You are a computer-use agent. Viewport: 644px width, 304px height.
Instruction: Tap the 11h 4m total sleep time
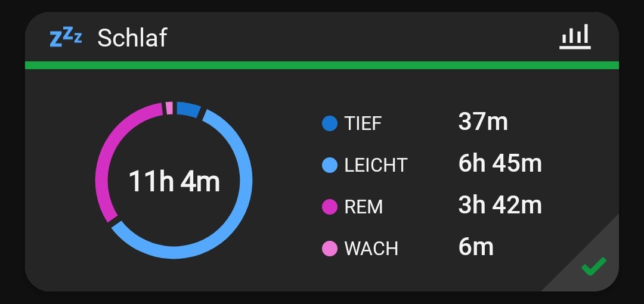click(x=174, y=181)
